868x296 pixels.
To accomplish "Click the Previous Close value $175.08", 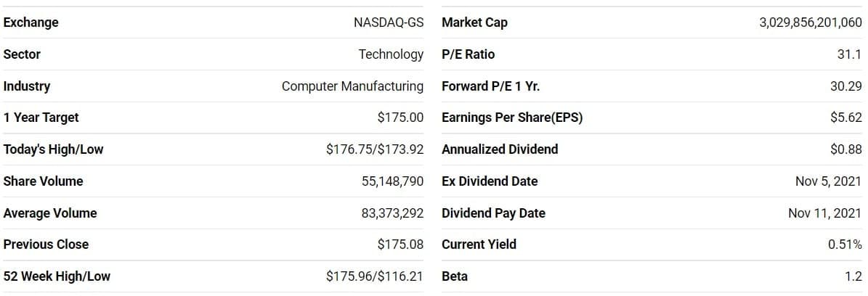I will 400,244.
